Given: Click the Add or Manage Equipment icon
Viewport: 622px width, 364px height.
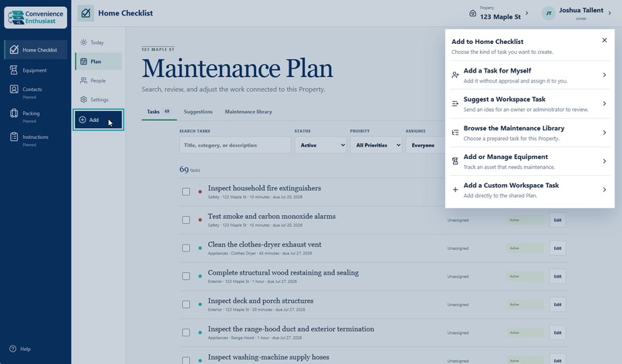Looking at the screenshot, I should pos(455,161).
